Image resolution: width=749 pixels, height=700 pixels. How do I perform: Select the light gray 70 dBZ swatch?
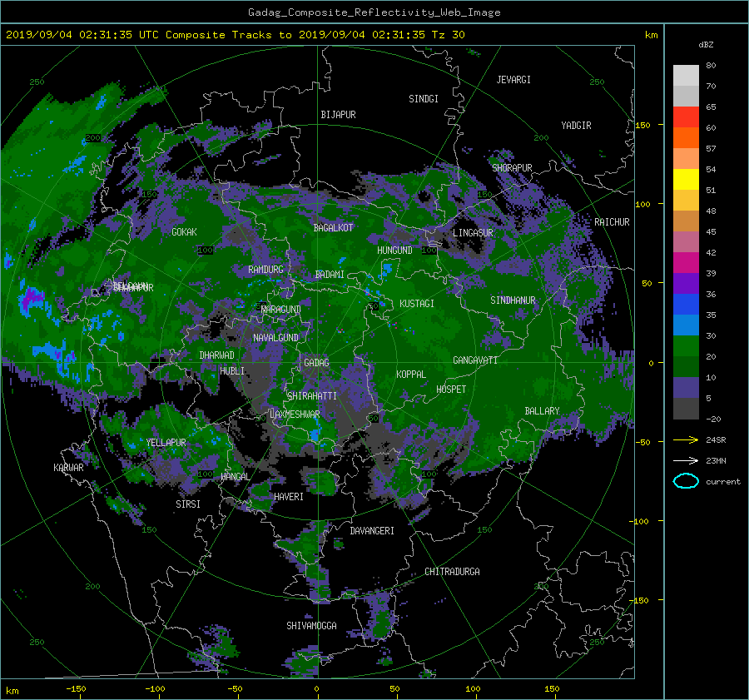click(686, 76)
